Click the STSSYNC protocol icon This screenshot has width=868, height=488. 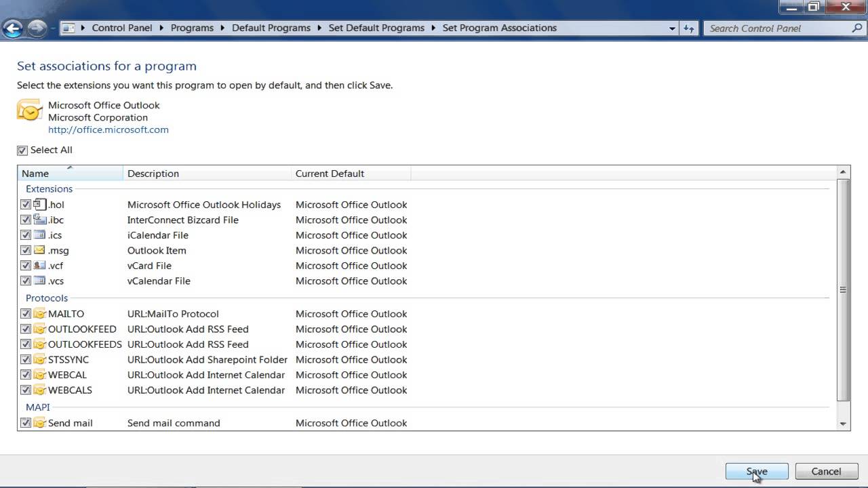[39, 359]
